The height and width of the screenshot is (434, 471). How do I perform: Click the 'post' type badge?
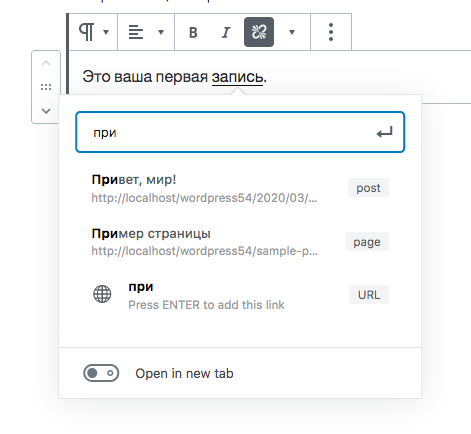coord(368,188)
